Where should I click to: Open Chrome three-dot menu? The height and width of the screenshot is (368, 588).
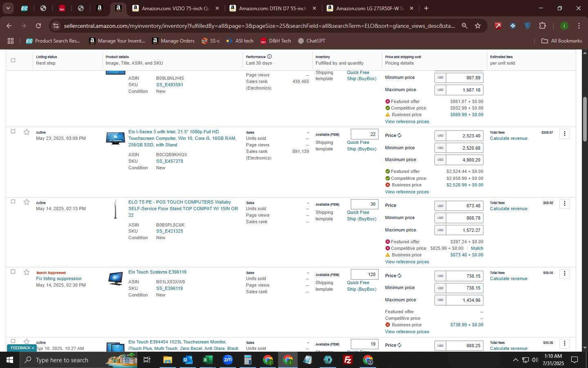579,26
